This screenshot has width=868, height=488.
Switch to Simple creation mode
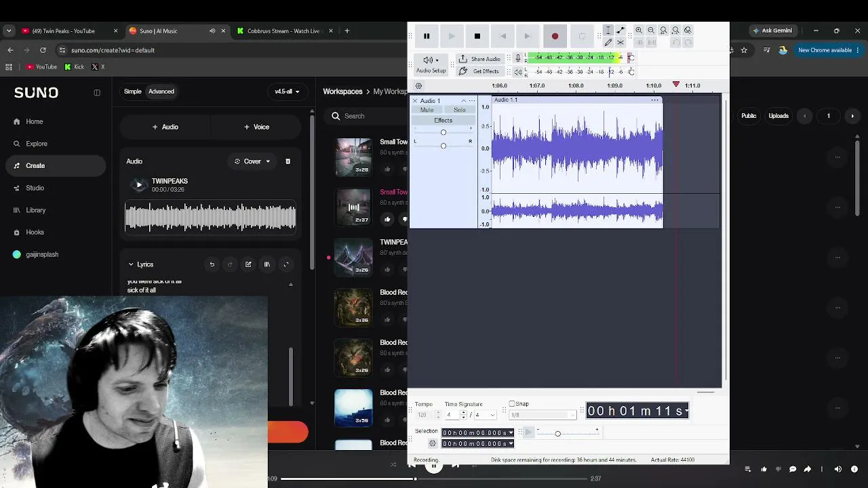pos(133,91)
